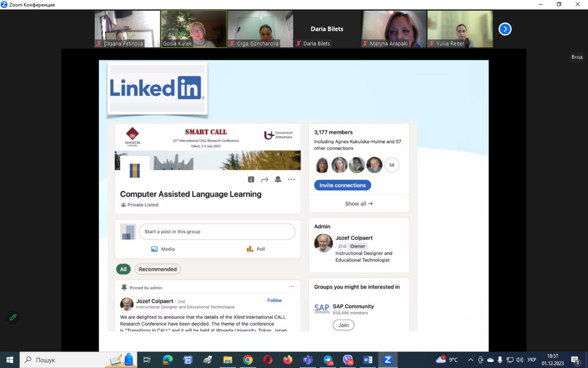Open Task View on the taskbar
588x368 pixels.
pyautogui.click(x=147, y=360)
